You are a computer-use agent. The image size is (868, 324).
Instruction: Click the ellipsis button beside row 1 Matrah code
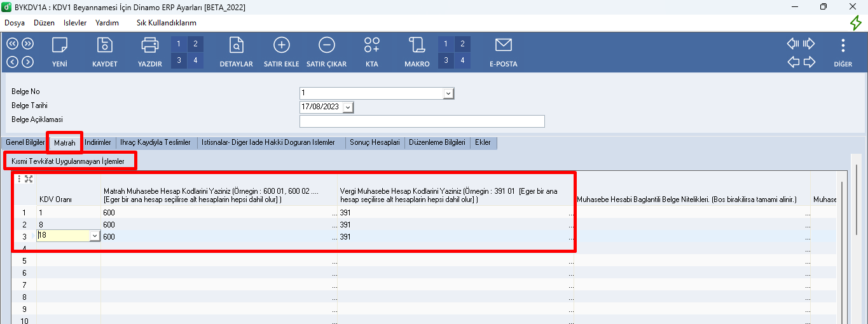pyautogui.click(x=334, y=213)
